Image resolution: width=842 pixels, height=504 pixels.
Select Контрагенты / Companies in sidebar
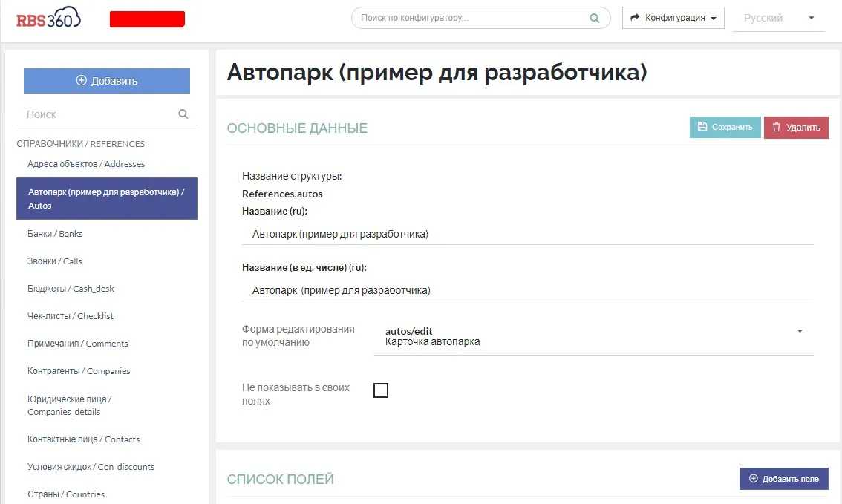[x=79, y=371]
